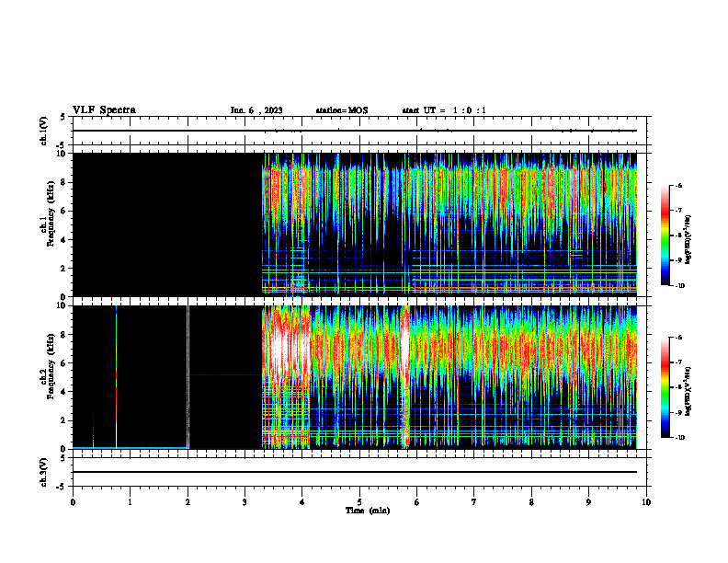Click time axis tick label "9"
This screenshot has width=728, height=563.
(x=588, y=502)
